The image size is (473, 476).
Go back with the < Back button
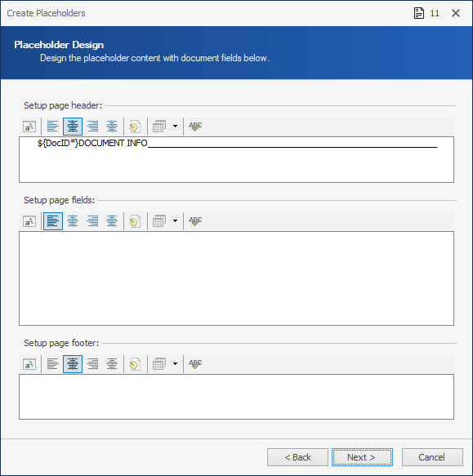coord(297,457)
